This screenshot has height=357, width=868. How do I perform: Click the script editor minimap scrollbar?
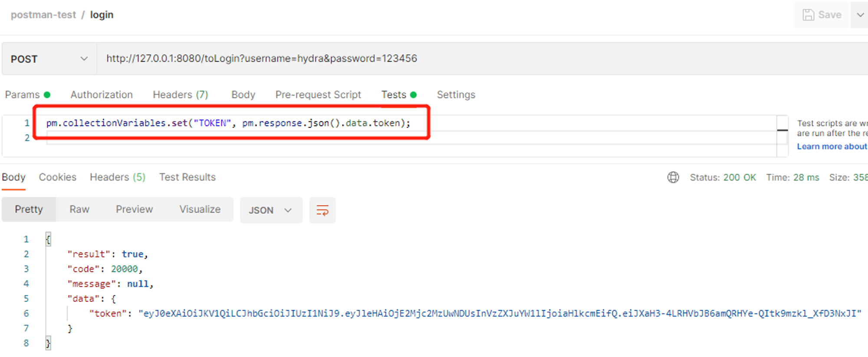point(783,135)
